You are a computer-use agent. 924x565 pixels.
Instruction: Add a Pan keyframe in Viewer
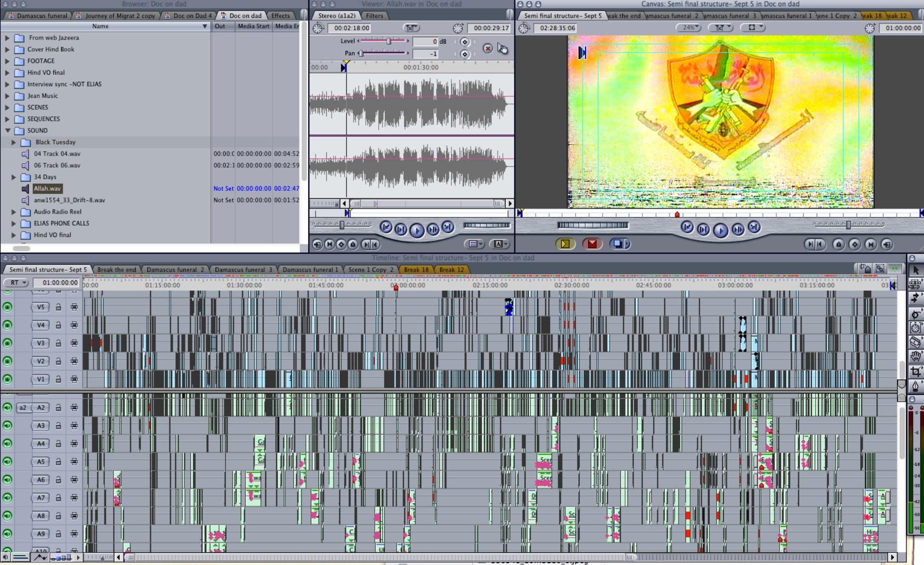click(464, 54)
